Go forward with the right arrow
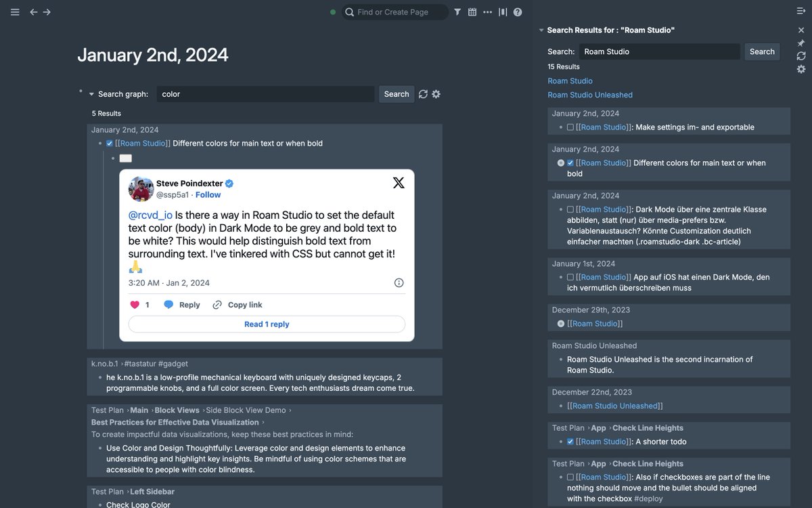The height and width of the screenshot is (508, 812). 47,12
